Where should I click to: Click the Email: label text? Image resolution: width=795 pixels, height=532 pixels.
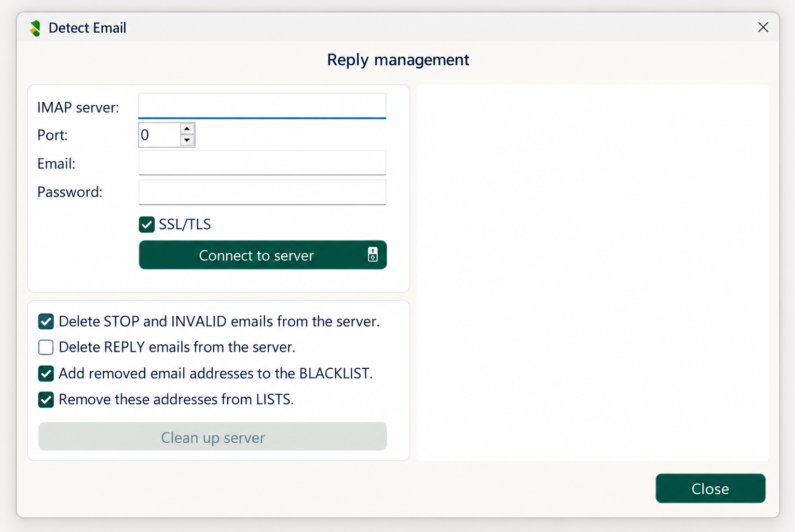pos(57,163)
